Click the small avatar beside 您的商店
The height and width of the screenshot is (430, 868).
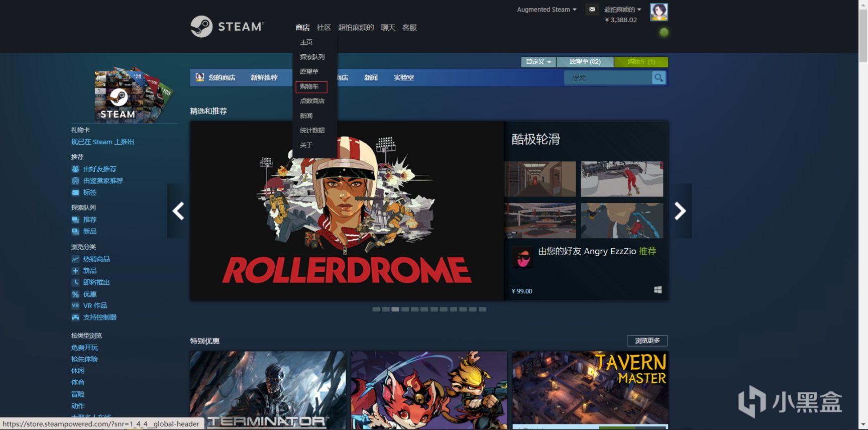tap(200, 77)
